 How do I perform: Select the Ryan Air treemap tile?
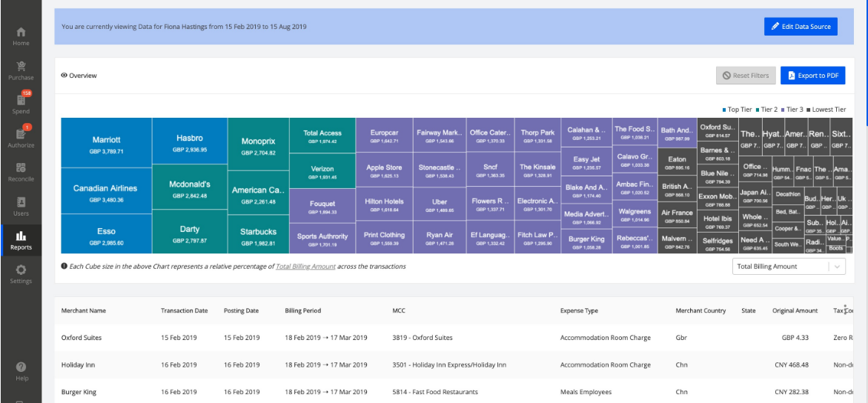tap(440, 237)
